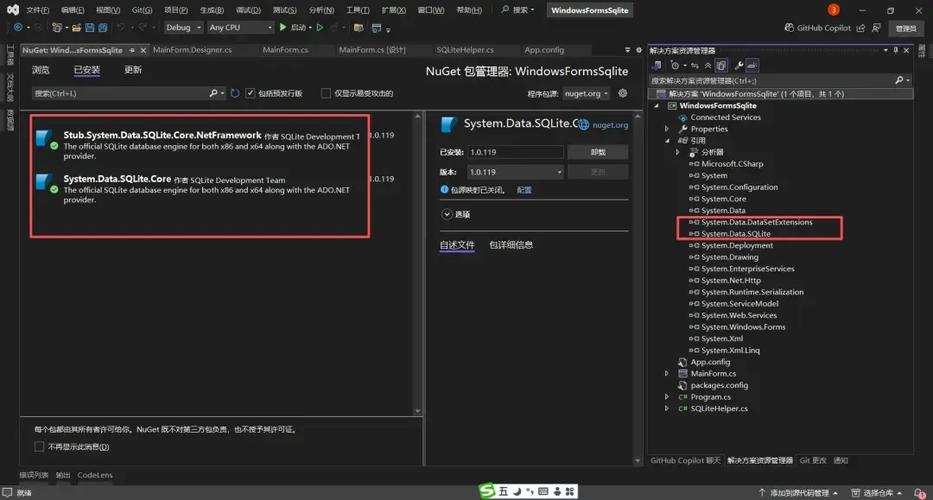Click the Save toolbar icon
This screenshot has width=933, height=500.
[x=90, y=27]
